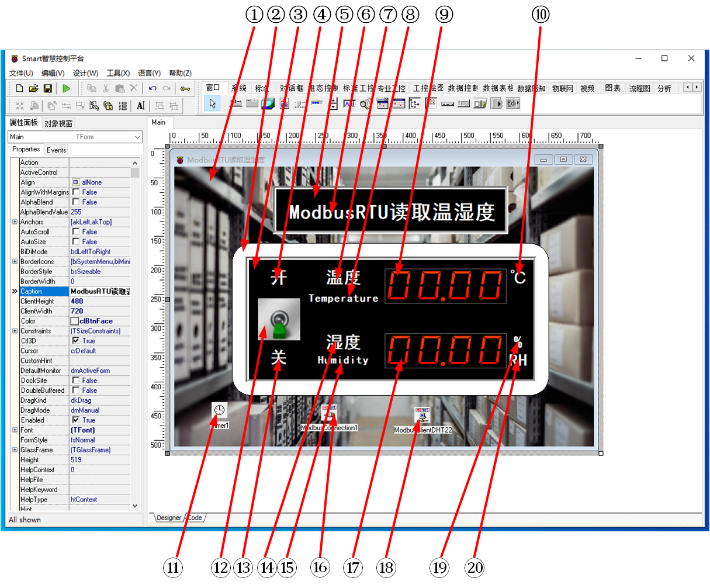Click the Undo arrow icon

(153, 88)
